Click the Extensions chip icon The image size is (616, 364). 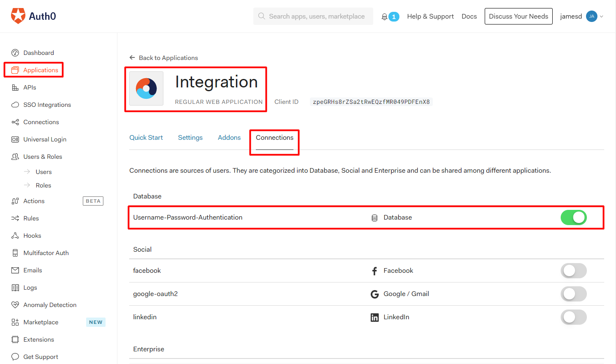click(x=15, y=340)
